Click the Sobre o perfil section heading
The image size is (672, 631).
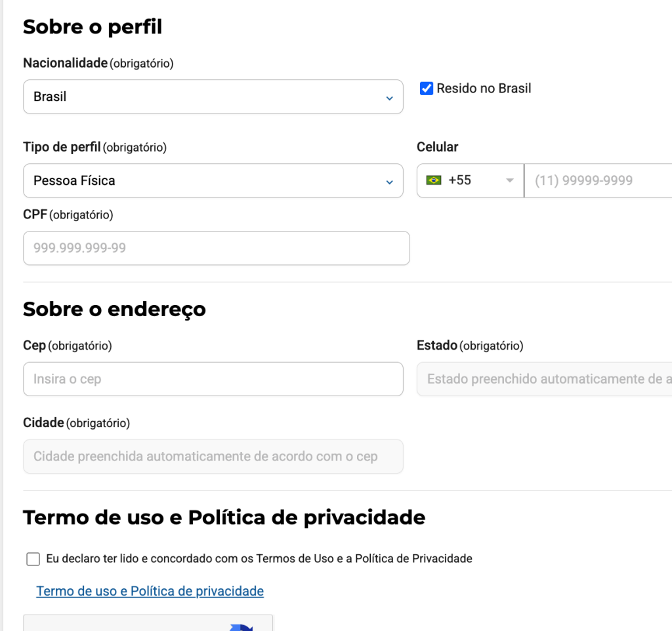[x=92, y=27]
